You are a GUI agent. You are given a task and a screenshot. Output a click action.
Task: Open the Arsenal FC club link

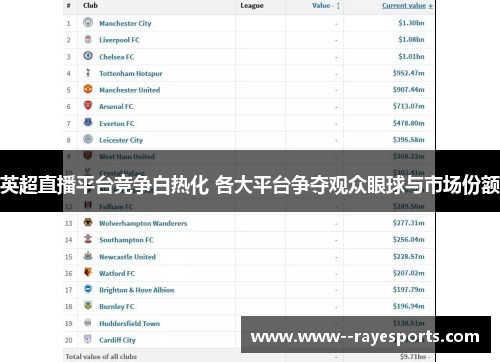point(116,107)
